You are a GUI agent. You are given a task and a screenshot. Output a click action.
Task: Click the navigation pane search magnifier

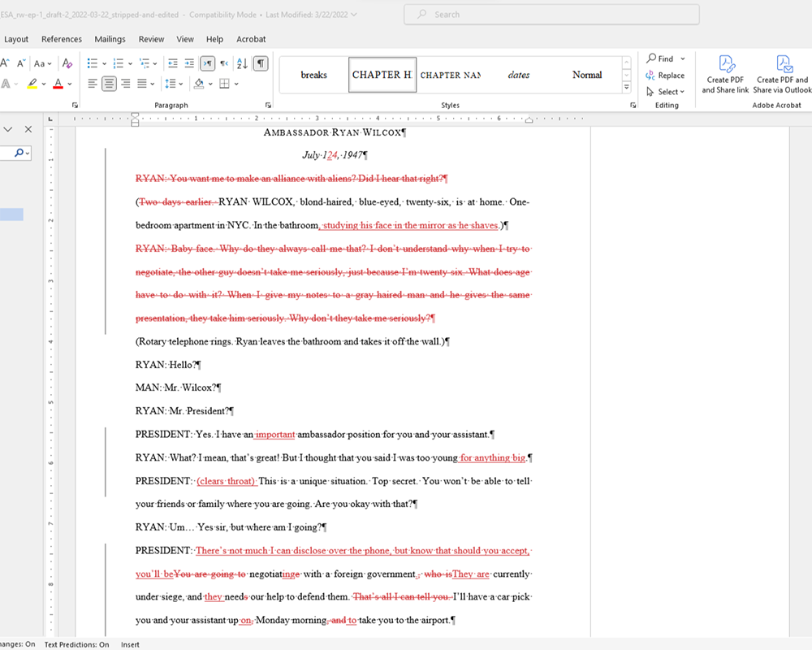[19, 153]
